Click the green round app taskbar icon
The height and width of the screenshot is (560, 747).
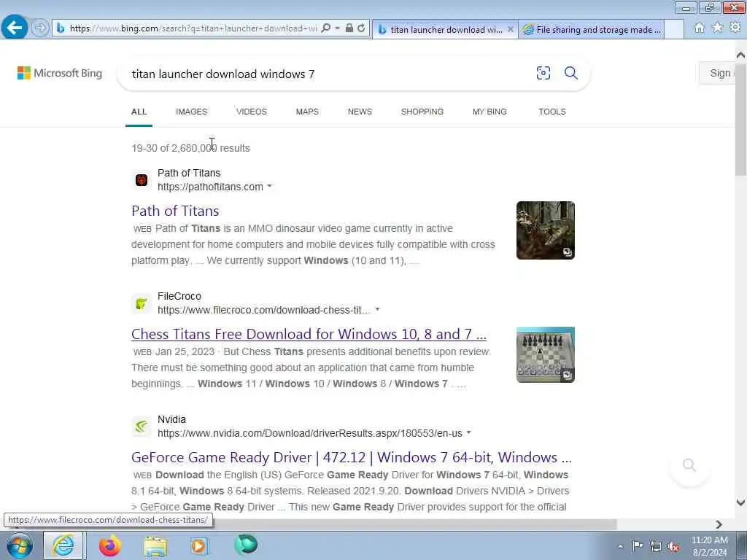(246, 545)
